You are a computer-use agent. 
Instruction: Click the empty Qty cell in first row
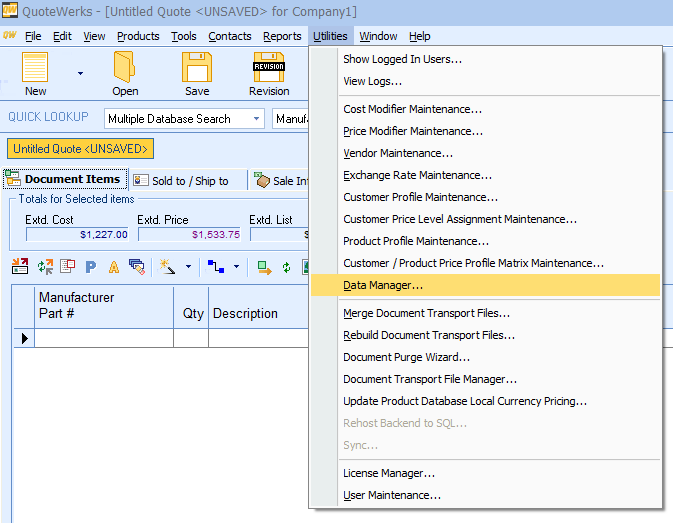click(191, 338)
